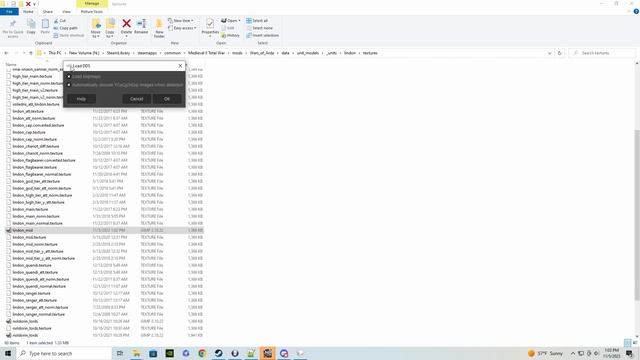Click the Pin to Quick access icon
This screenshot has width=640, height=360.
(x=13, y=24)
